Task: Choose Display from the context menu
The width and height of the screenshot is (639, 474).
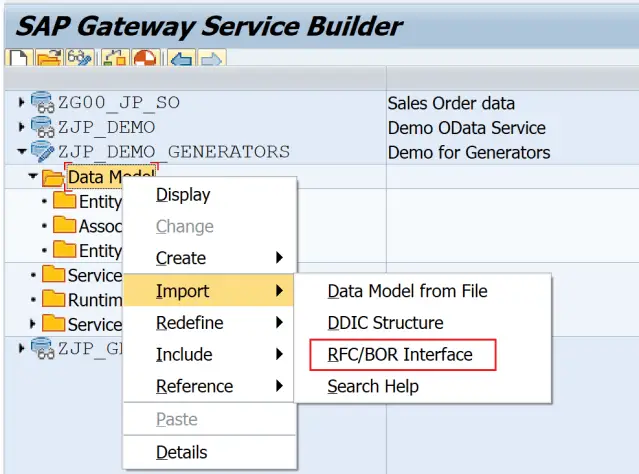Action: [183, 195]
